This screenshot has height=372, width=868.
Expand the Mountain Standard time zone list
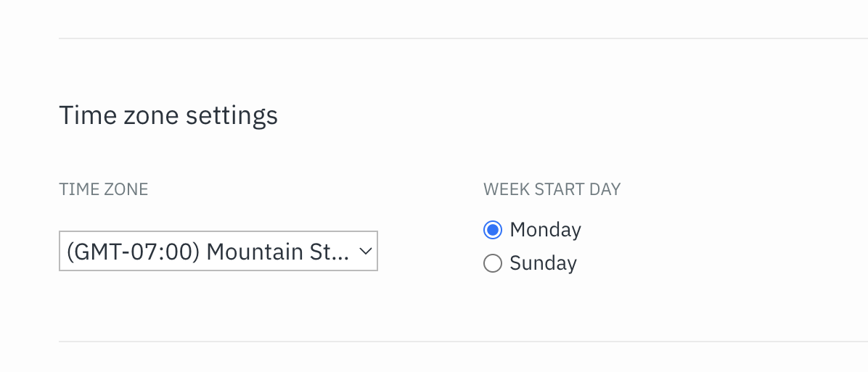tap(218, 251)
